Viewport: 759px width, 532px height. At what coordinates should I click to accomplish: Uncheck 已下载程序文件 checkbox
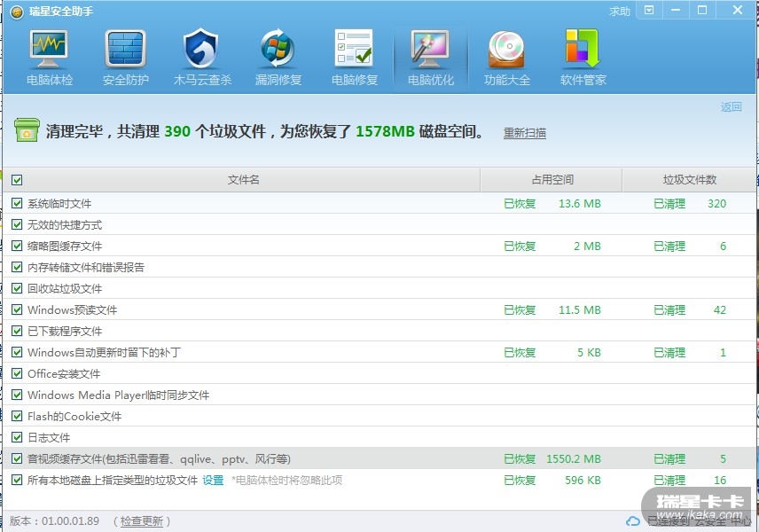coord(17,331)
